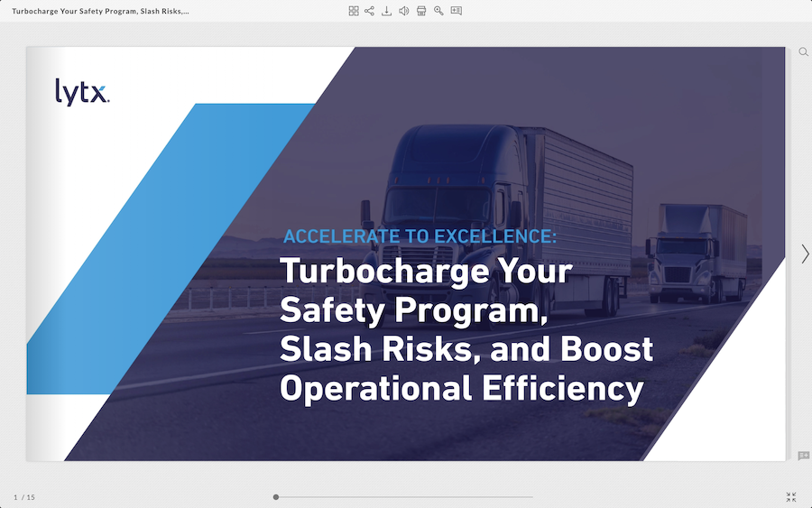The height and width of the screenshot is (508, 812).
Task: Click the 'Accelerate to Excellence' heading
Action: pos(420,236)
